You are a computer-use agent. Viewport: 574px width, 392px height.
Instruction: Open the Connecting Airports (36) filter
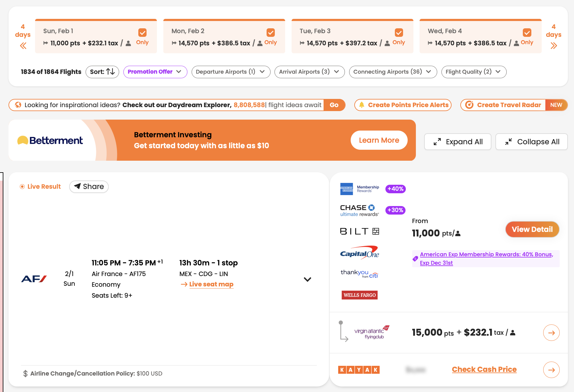click(393, 72)
